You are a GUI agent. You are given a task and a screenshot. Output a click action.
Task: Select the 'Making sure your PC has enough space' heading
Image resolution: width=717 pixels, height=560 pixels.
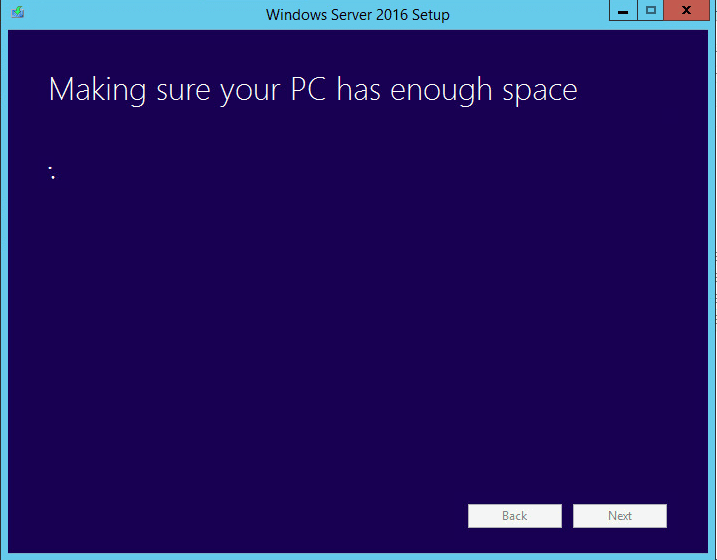pos(313,90)
